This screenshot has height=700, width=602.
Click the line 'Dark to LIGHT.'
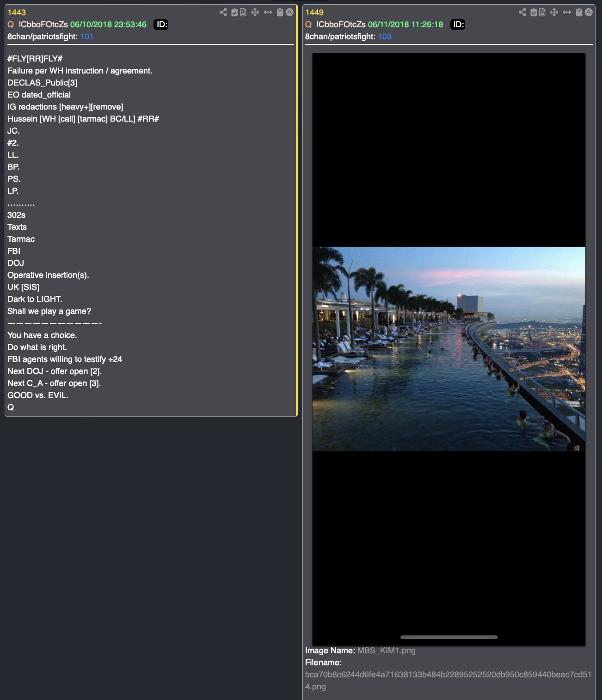point(35,299)
